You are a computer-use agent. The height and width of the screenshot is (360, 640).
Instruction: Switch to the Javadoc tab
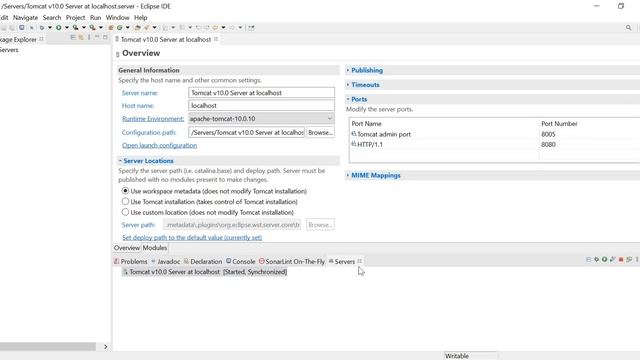[165, 261]
